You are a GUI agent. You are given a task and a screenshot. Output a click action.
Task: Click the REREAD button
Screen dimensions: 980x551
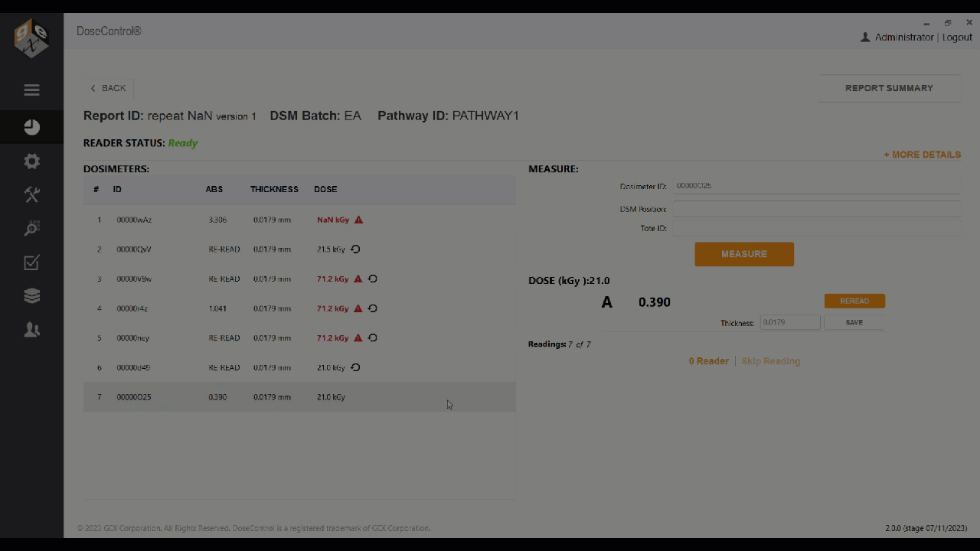point(854,302)
